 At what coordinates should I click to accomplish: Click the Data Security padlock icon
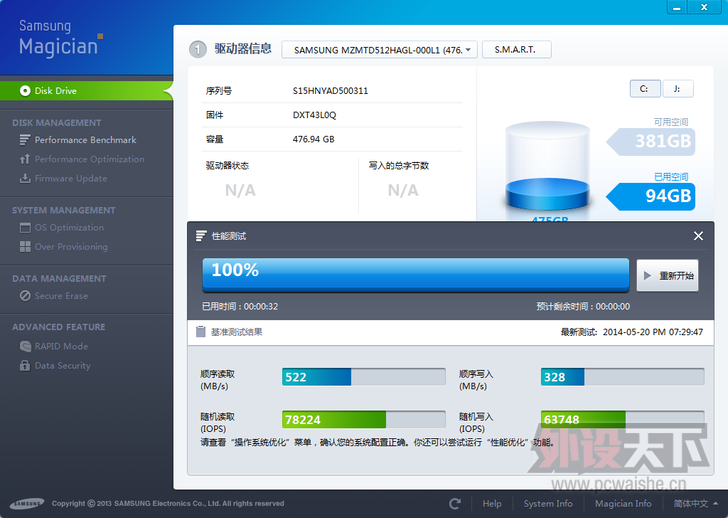tap(25, 365)
